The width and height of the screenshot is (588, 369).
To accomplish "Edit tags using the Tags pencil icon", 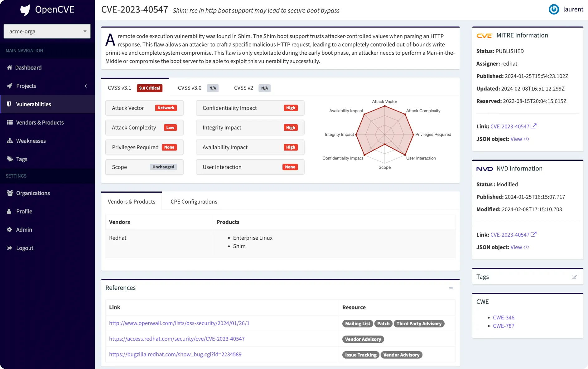I will pos(574,277).
